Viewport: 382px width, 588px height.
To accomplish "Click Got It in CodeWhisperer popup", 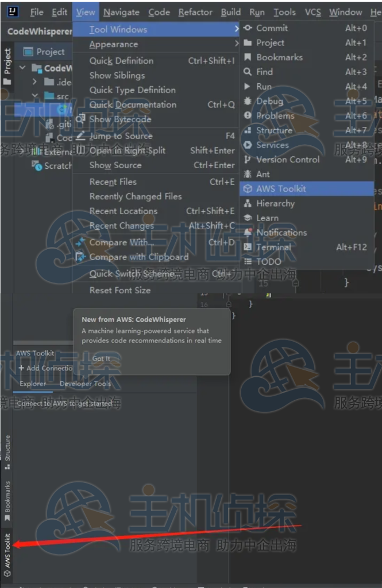I will coord(101,358).
